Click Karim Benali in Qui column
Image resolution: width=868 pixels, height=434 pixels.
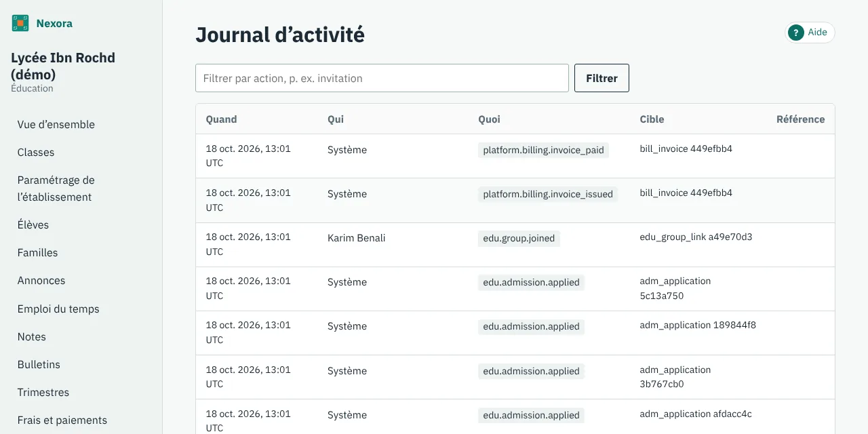[x=356, y=238]
